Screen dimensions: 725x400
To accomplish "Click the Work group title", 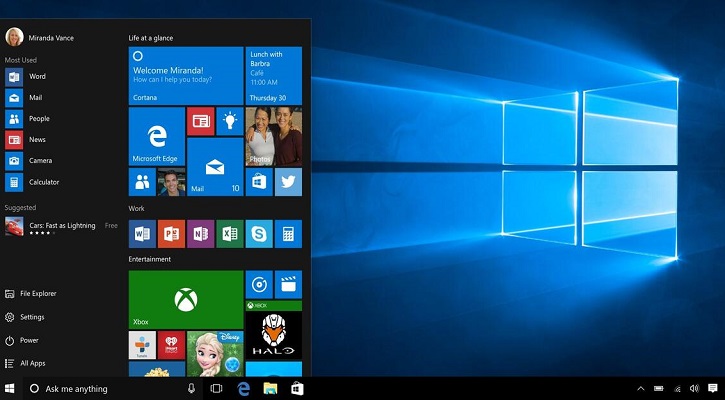I will [136, 209].
